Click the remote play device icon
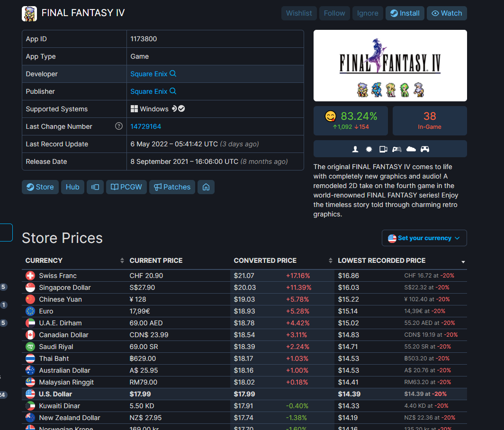 pyautogui.click(x=383, y=149)
